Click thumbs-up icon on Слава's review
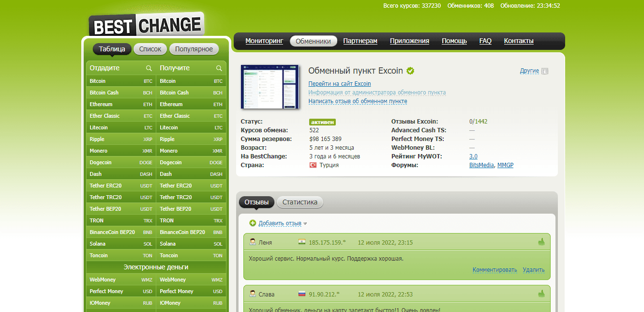Image resolution: width=644 pixels, height=312 pixels. pyautogui.click(x=541, y=294)
